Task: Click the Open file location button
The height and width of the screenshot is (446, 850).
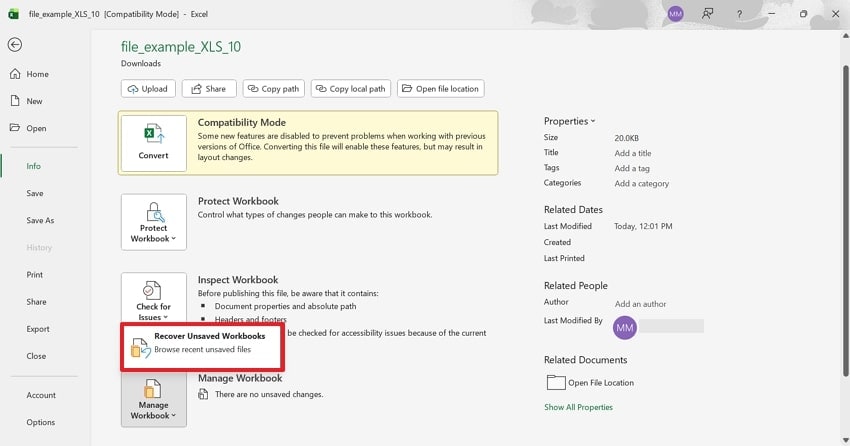Action: coord(441,89)
